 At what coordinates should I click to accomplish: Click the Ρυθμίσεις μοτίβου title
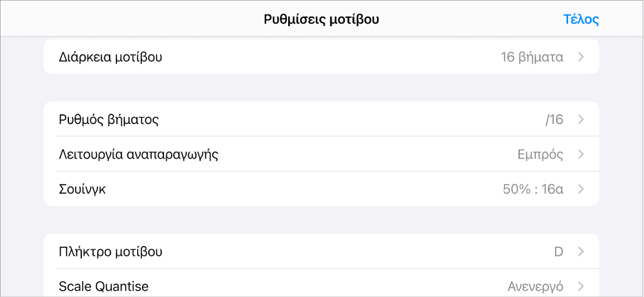321,19
